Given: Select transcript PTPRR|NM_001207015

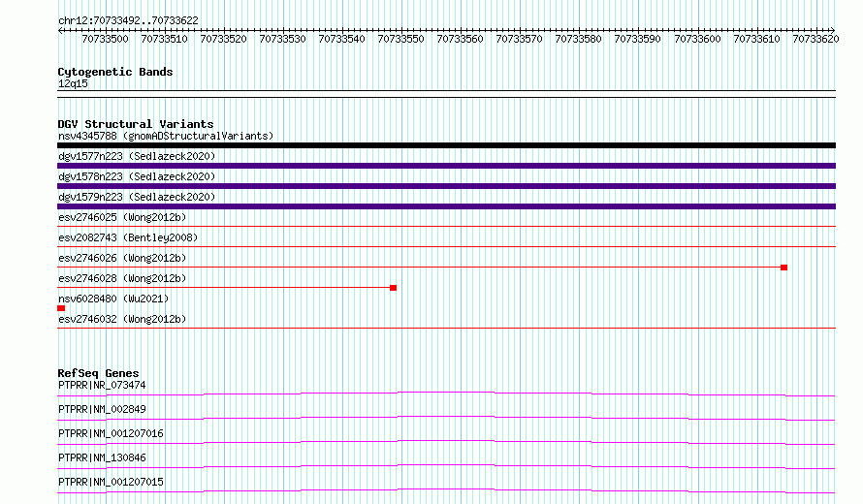Looking at the screenshot, I should pos(111,482).
